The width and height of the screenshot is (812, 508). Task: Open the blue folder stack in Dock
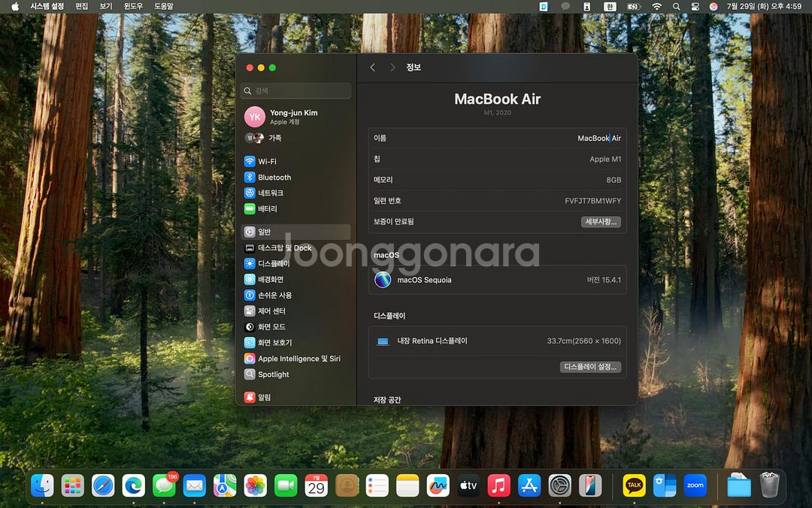[x=739, y=485]
